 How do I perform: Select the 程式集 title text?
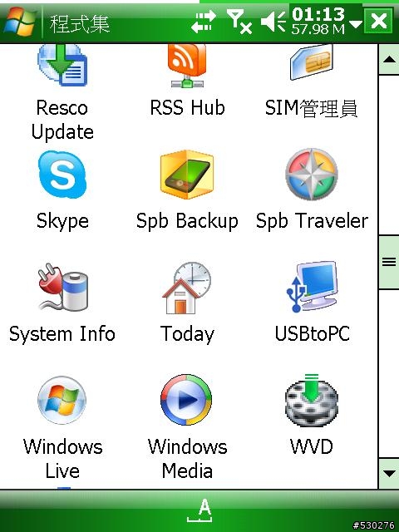pos(80,23)
